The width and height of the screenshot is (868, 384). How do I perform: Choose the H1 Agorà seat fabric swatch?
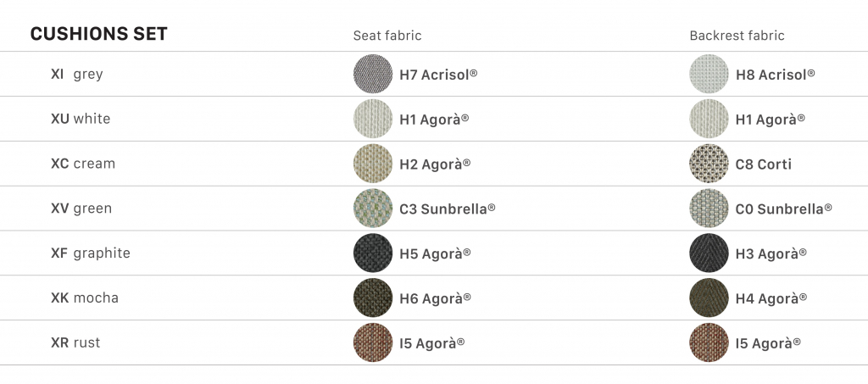click(x=373, y=119)
